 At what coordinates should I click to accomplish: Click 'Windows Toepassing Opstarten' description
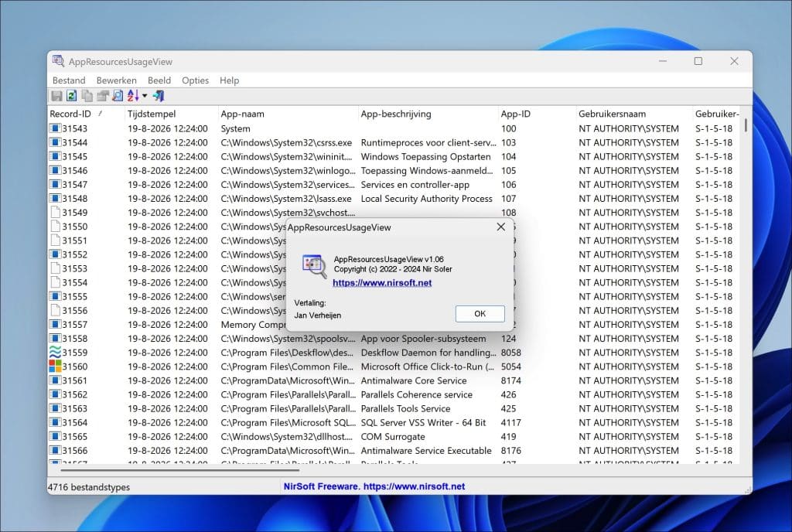[x=425, y=156]
